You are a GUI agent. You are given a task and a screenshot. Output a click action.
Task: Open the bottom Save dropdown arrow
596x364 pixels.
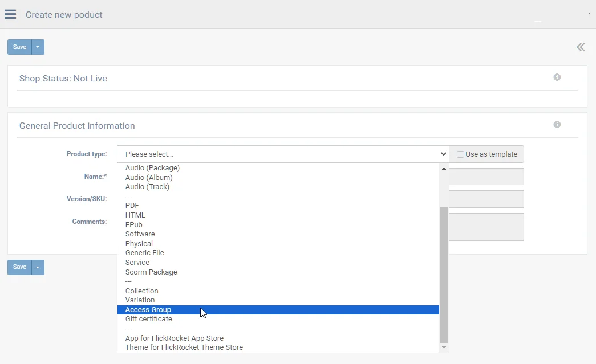pos(38,267)
